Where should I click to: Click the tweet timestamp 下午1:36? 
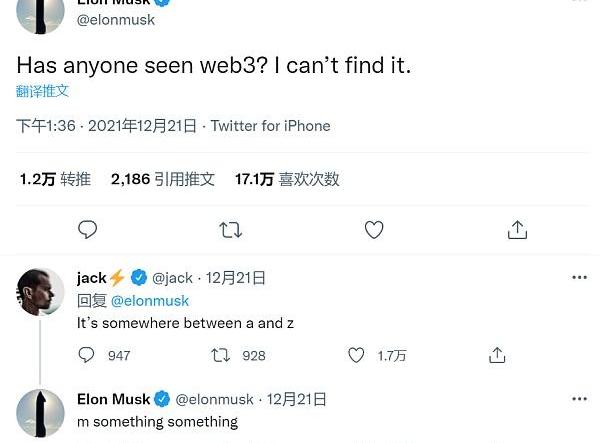coord(47,126)
